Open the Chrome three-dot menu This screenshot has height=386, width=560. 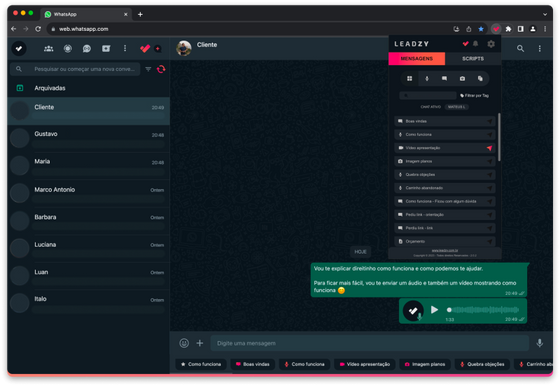tap(545, 29)
